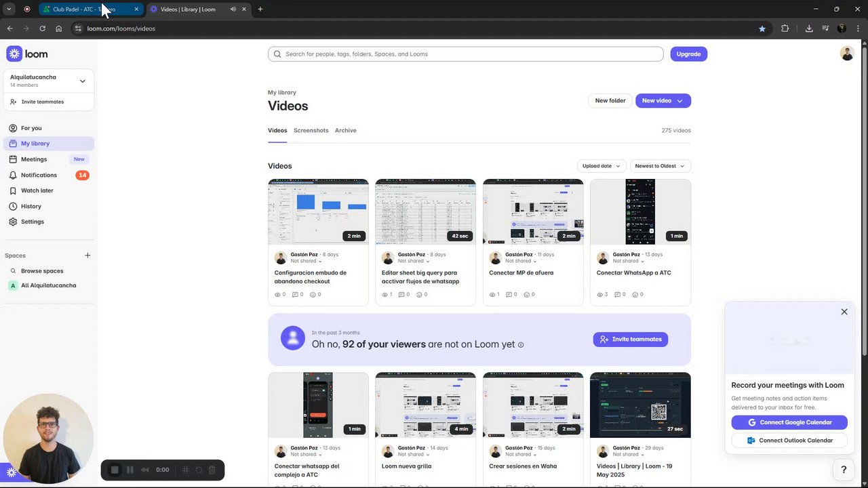Open Not shared dropdown on Conectar MP de afuera
The width and height of the screenshot is (868, 488).
pyautogui.click(x=521, y=261)
